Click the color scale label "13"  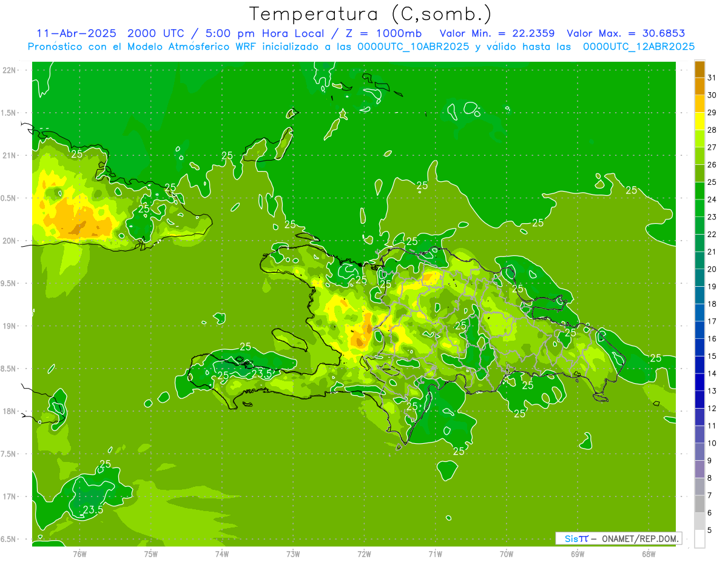712,391
